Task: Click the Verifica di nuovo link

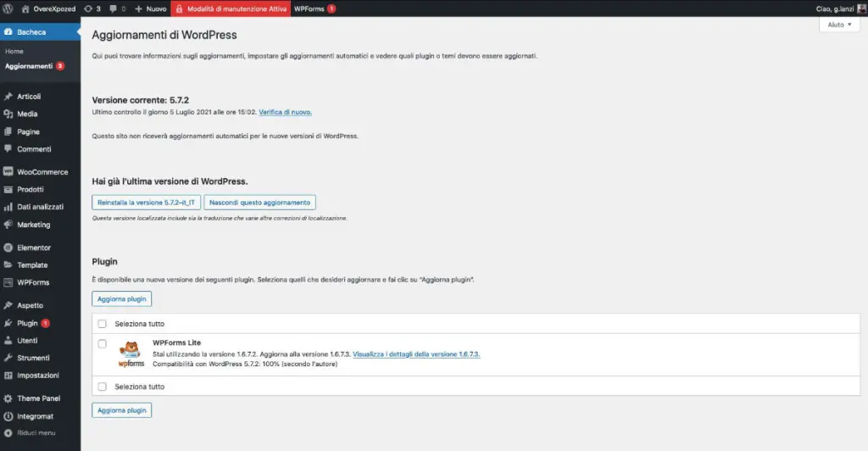Action: 285,112
